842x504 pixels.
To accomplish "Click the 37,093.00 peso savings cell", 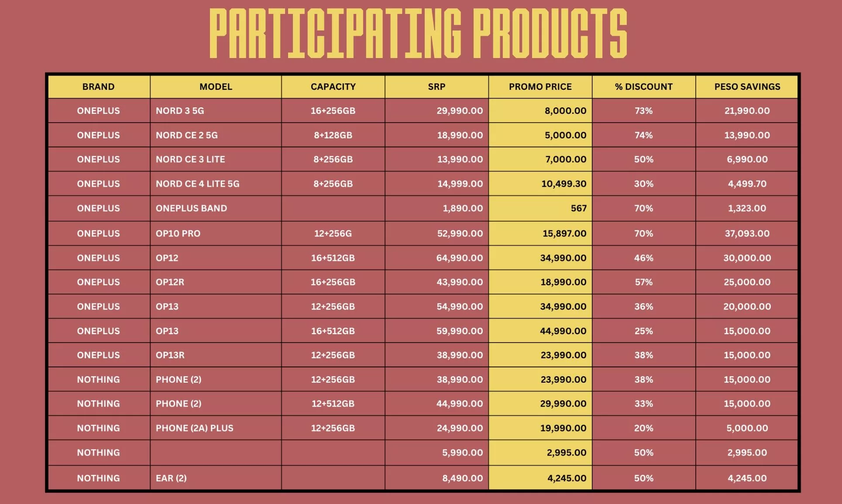I will [747, 233].
